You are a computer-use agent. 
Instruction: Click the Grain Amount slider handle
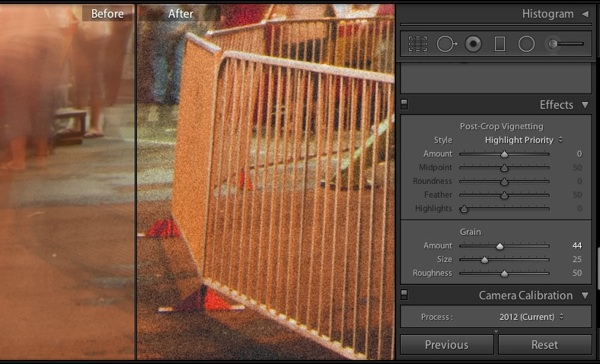[500, 246]
